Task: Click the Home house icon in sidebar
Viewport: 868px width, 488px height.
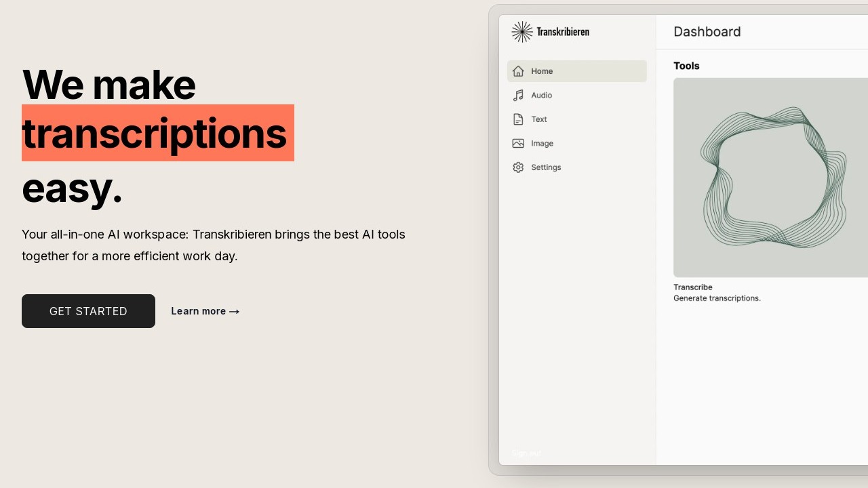Action: [518, 71]
